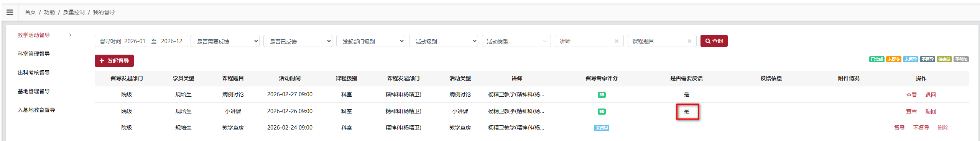This screenshot has height=141, width=980.
Task: Expand the 教学活动督导 sidebar chevron
Action: [70, 35]
